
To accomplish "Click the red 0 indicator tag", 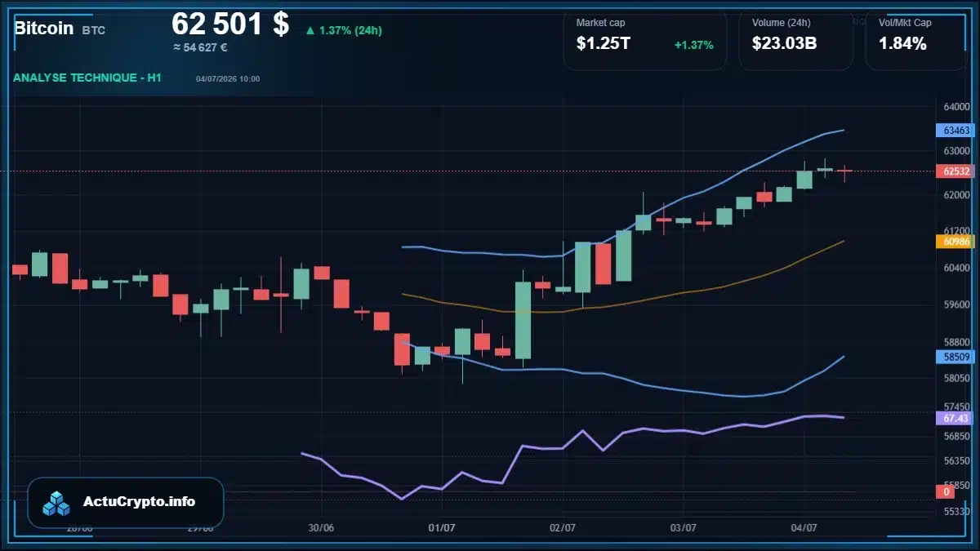I will 946,491.
